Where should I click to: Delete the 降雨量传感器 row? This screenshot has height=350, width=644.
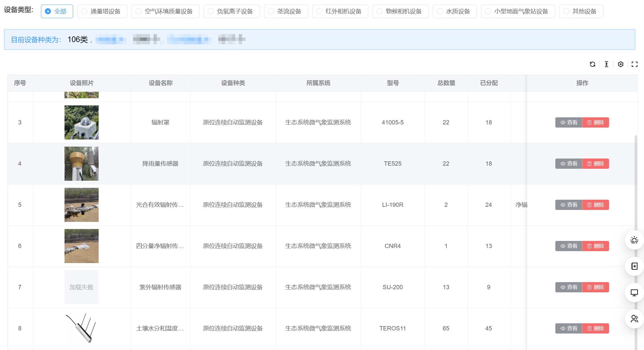pyautogui.click(x=595, y=164)
